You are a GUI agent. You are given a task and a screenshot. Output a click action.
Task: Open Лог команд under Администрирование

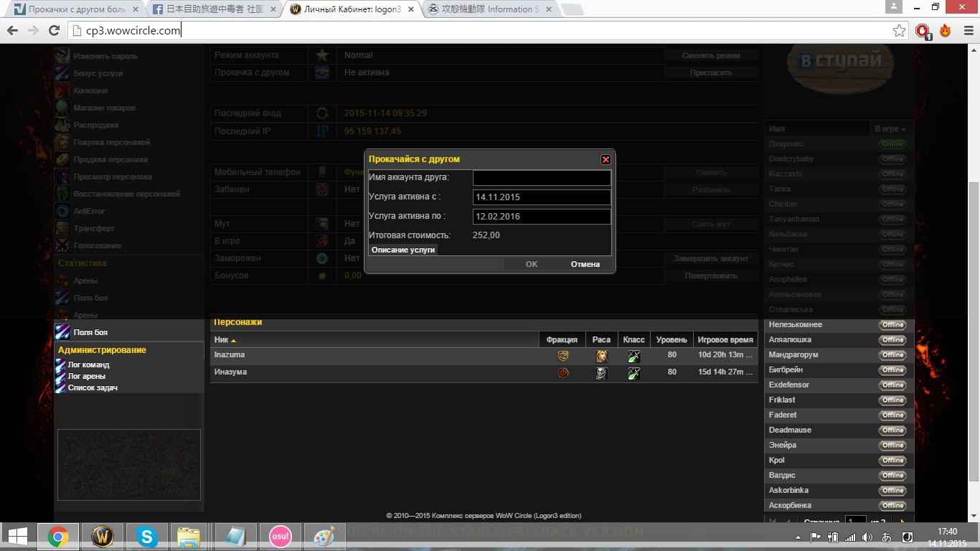click(88, 364)
